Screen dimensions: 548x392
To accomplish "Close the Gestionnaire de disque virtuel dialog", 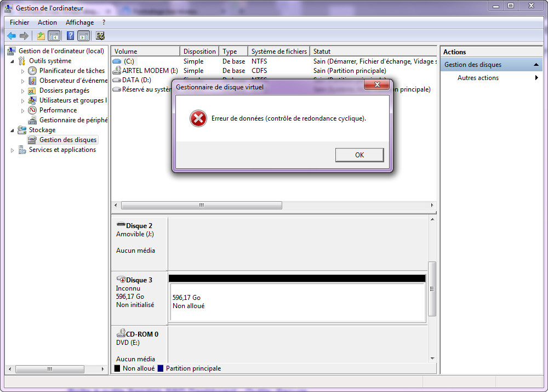I will click(x=377, y=84).
